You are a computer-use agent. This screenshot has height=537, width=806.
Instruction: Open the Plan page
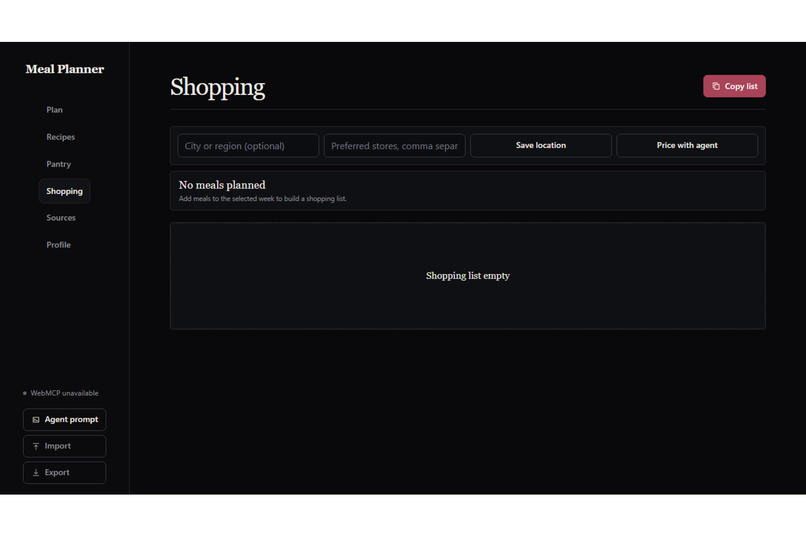pos(54,110)
